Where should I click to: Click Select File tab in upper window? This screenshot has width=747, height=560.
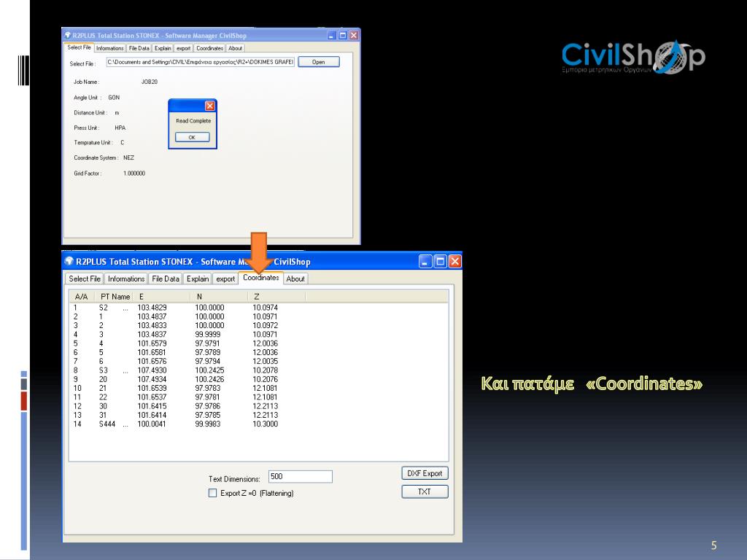[79, 47]
